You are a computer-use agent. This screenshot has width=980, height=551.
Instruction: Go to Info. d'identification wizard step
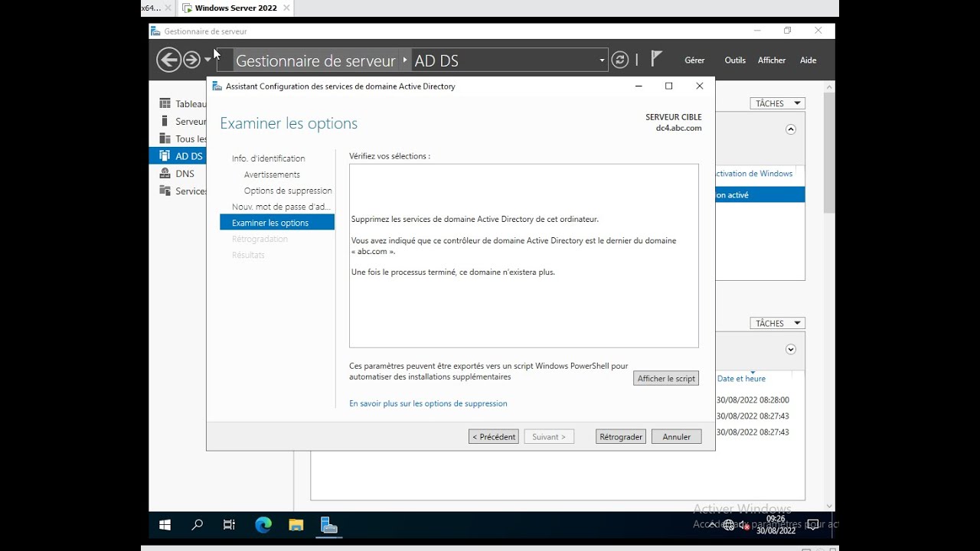268,158
